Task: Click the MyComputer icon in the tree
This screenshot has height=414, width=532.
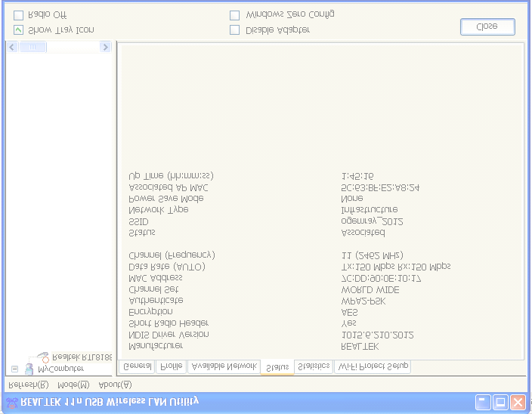Action: point(29,369)
